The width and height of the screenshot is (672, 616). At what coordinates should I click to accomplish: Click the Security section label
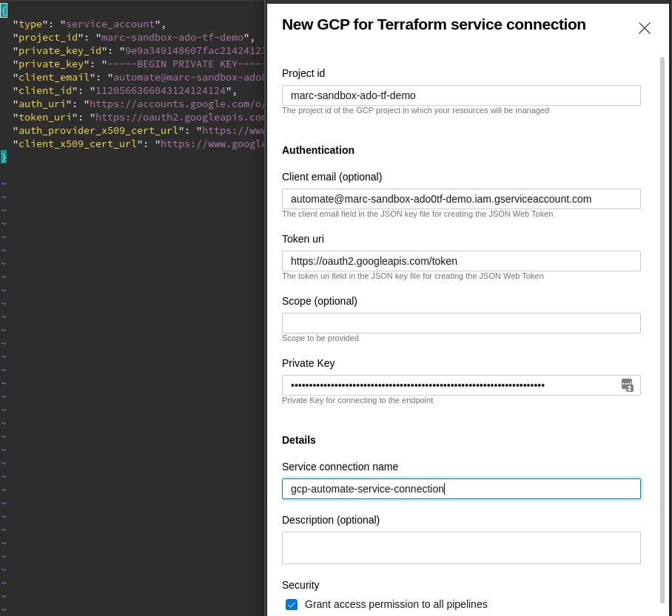300,585
